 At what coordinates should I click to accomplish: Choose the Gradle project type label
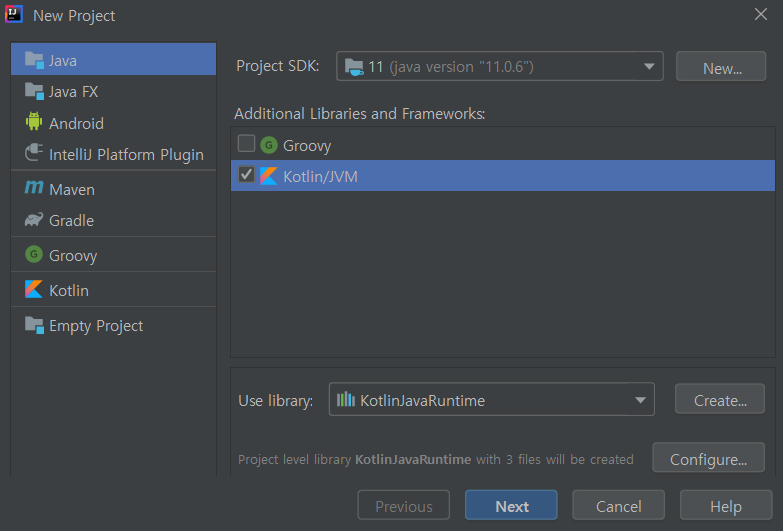click(x=71, y=221)
